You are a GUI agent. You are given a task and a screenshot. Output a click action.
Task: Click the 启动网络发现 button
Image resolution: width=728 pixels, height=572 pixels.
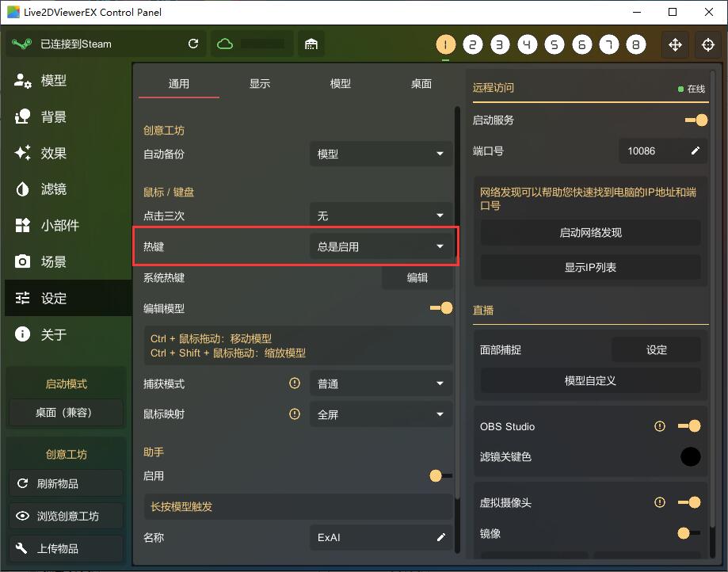(590, 233)
